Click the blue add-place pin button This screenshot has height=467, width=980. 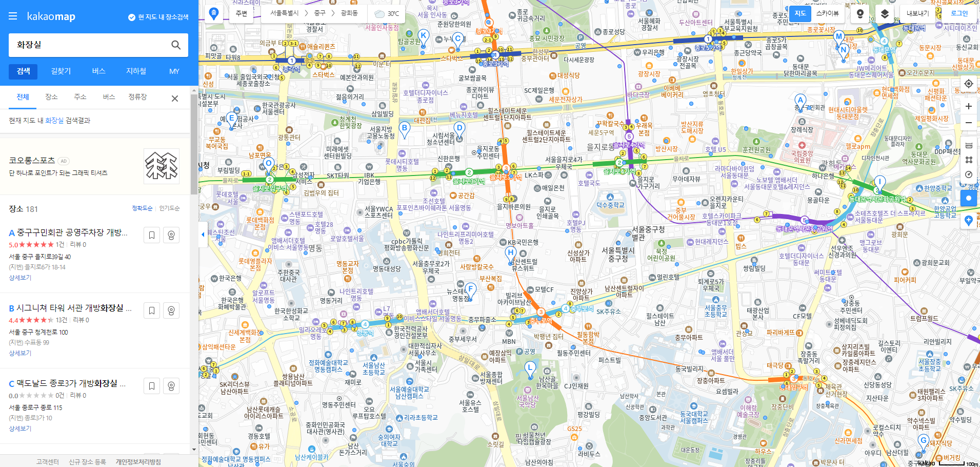(969, 221)
